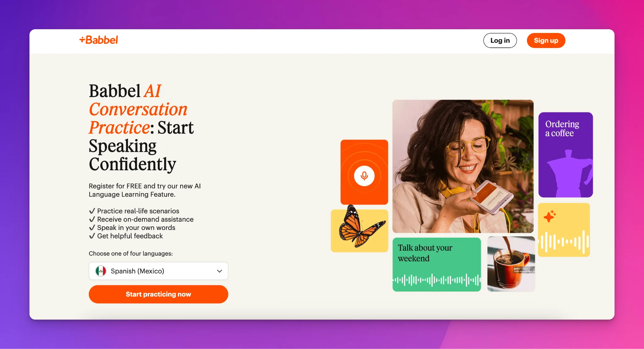Expand the language dropdown chevron arrow
This screenshot has width=644, height=349.
[219, 271]
